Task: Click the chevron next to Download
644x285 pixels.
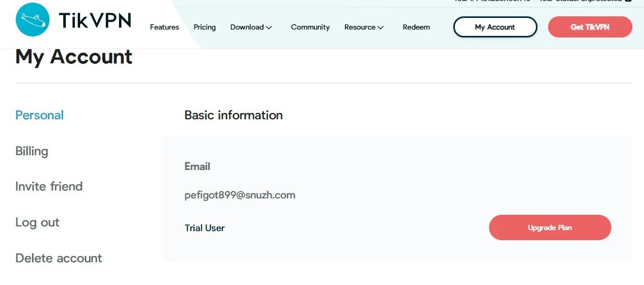Action: pos(269,27)
